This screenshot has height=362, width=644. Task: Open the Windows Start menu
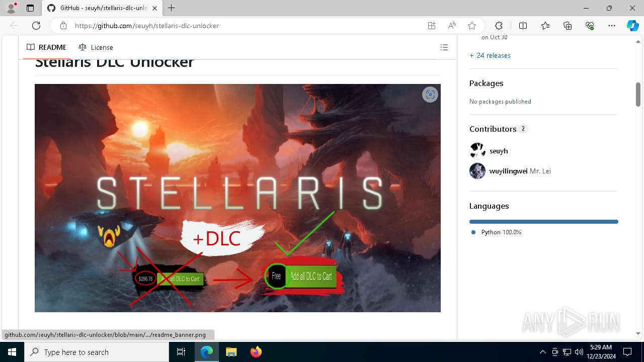click(12, 352)
